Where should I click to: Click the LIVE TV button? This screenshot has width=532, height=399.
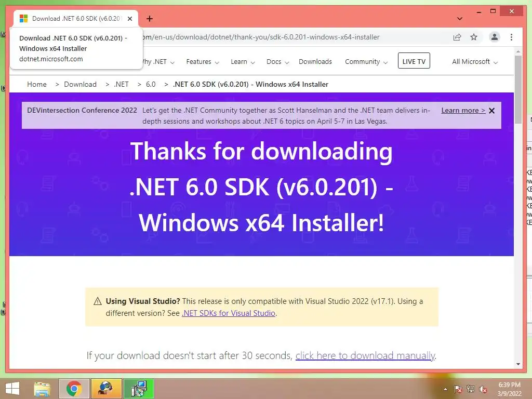pos(414,61)
